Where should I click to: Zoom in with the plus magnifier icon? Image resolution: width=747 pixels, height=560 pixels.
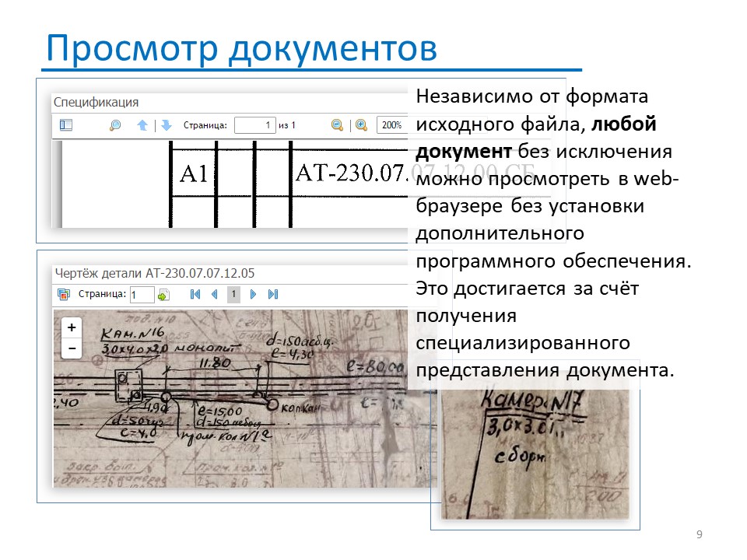coord(362,125)
